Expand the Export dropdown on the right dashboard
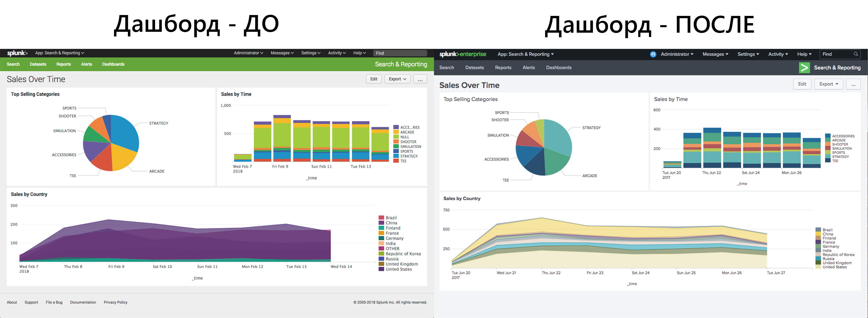868x318 pixels. pos(829,84)
